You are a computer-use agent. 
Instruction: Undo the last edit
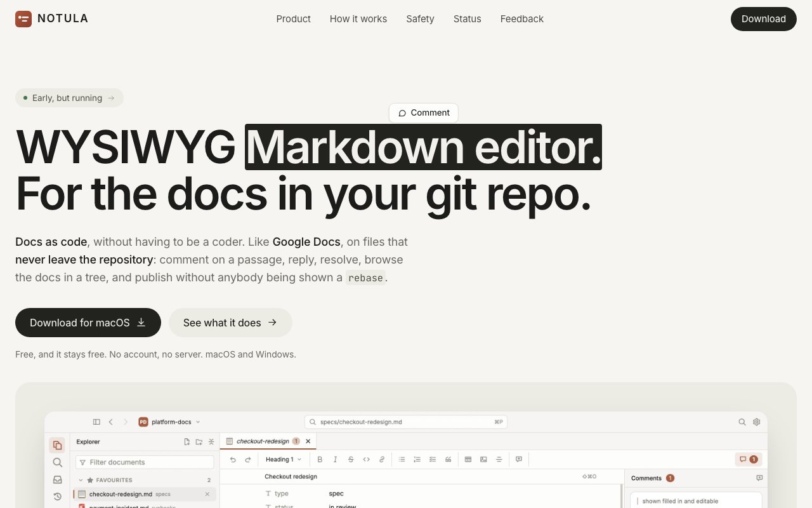(x=233, y=459)
